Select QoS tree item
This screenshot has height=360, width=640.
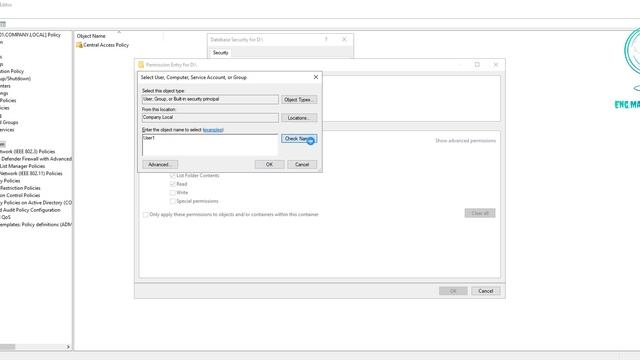pos(5,218)
